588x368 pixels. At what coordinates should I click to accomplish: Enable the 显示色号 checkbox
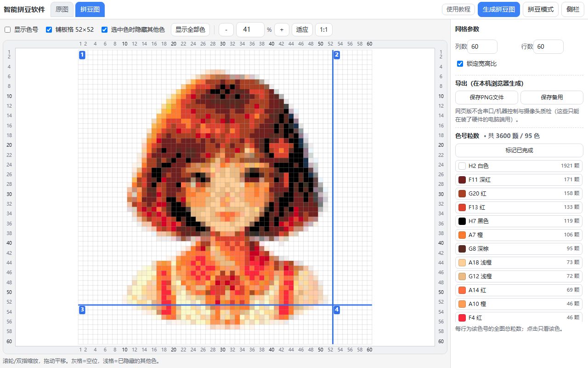tap(8, 29)
